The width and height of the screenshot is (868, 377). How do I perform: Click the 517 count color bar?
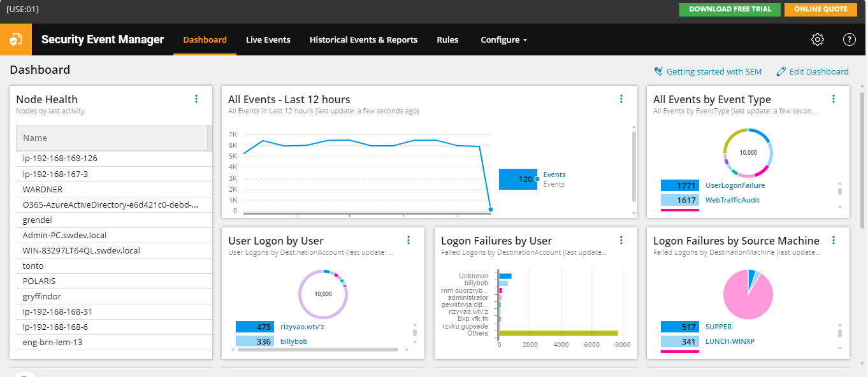680,327
